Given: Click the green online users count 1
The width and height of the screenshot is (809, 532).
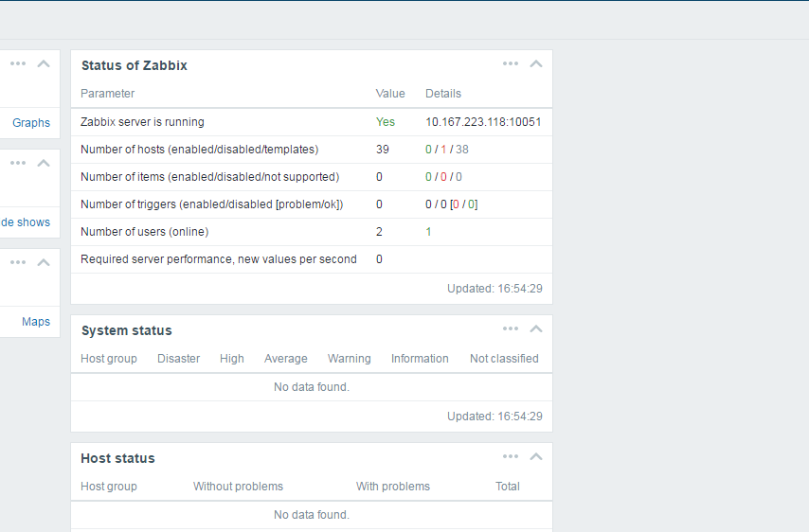Looking at the screenshot, I should pyautogui.click(x=428, y=232).
